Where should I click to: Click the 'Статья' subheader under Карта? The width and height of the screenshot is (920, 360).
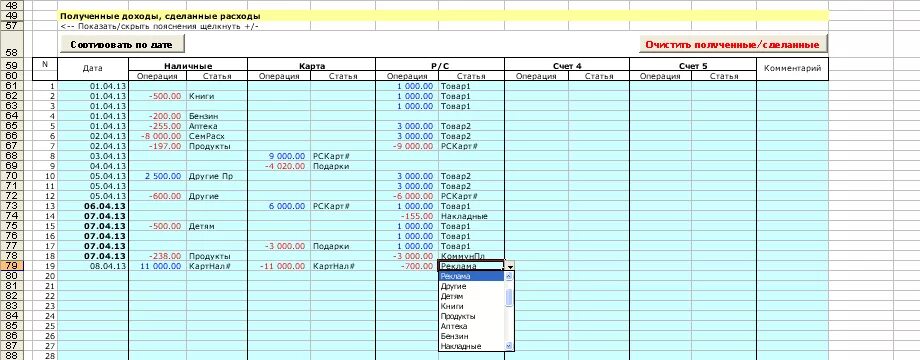pos(343,76)
